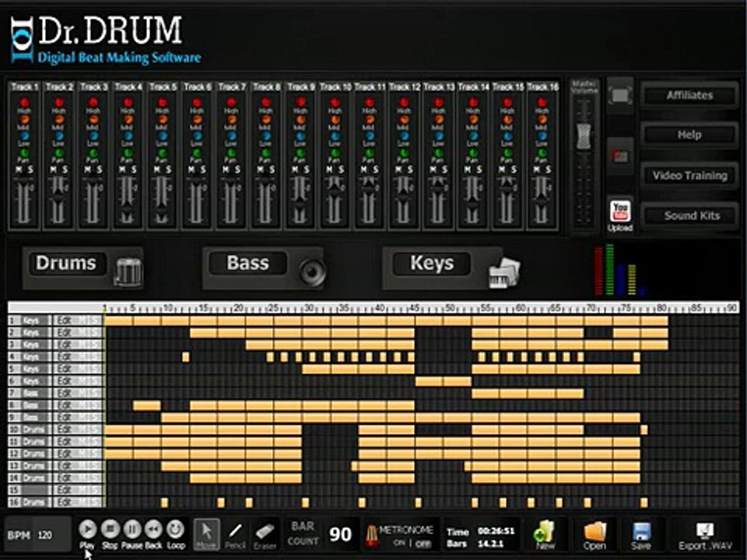
Task: Select the first clip in row 6 Keys
Action: (x=430, y=381)
